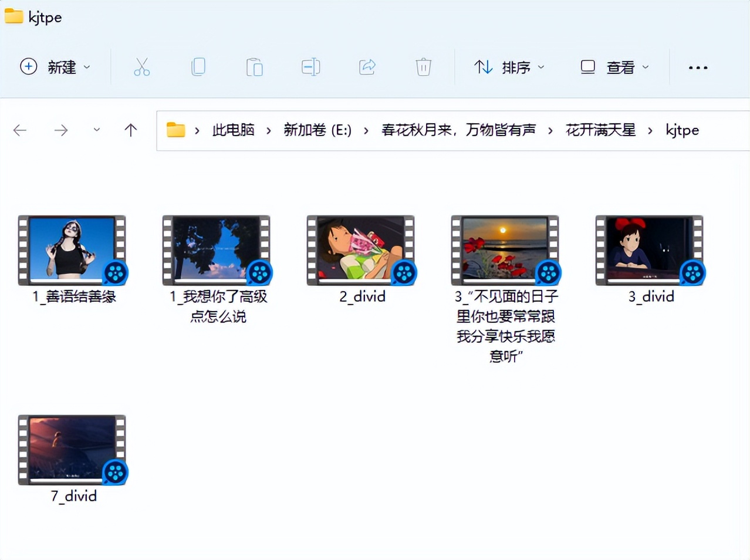Select the Rename icon on the toolbar
Image resolution: width=750 pixels, height=560 pixels.
pyautogui.click(x=311, y=67)
